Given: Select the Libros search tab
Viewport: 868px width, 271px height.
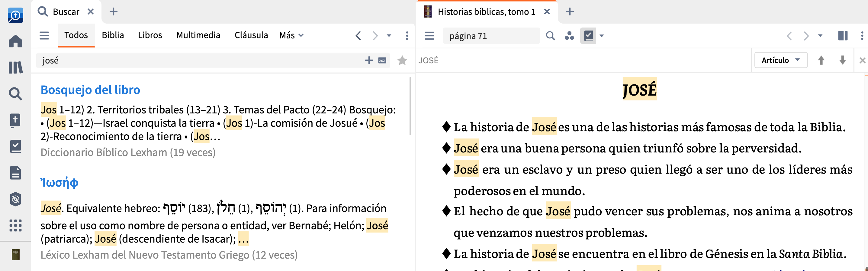Looking at the screenshot, I should coord(150,35).
